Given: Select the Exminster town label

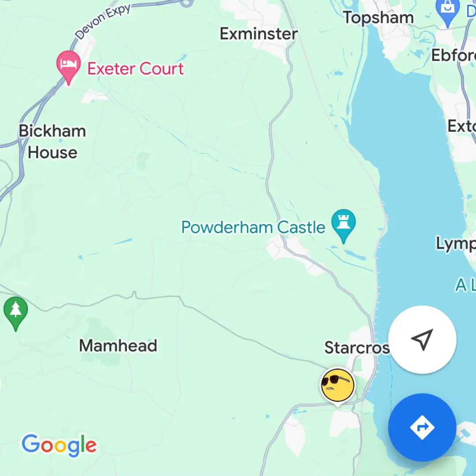Looking at the screenshot, I should point(259,33).
